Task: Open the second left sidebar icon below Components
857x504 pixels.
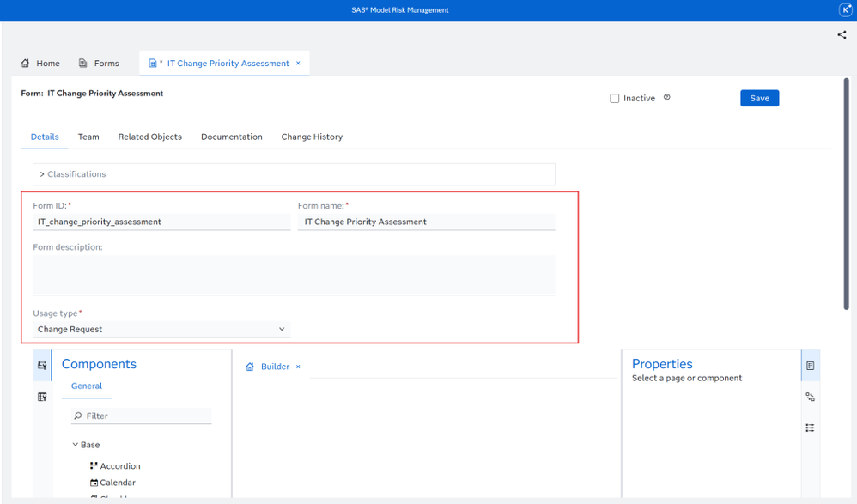Action: point(42,397)
